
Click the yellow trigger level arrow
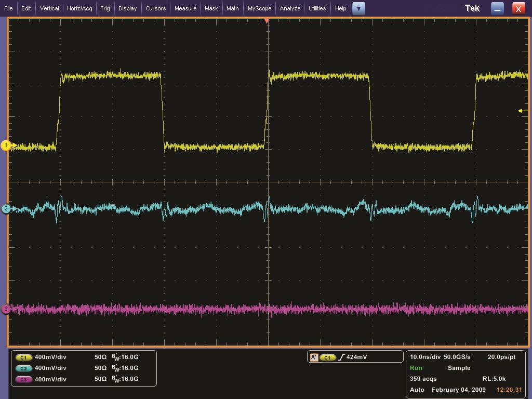[x=521, y=111]
